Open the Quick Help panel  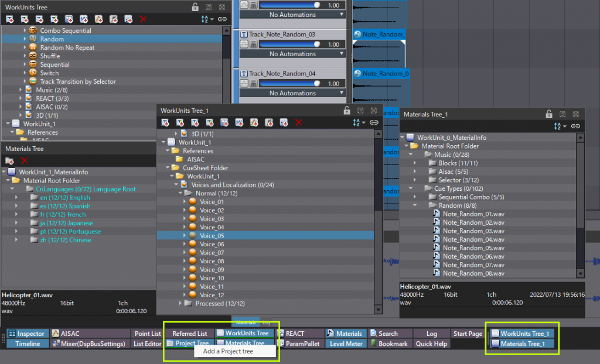[x=432, y=344]
